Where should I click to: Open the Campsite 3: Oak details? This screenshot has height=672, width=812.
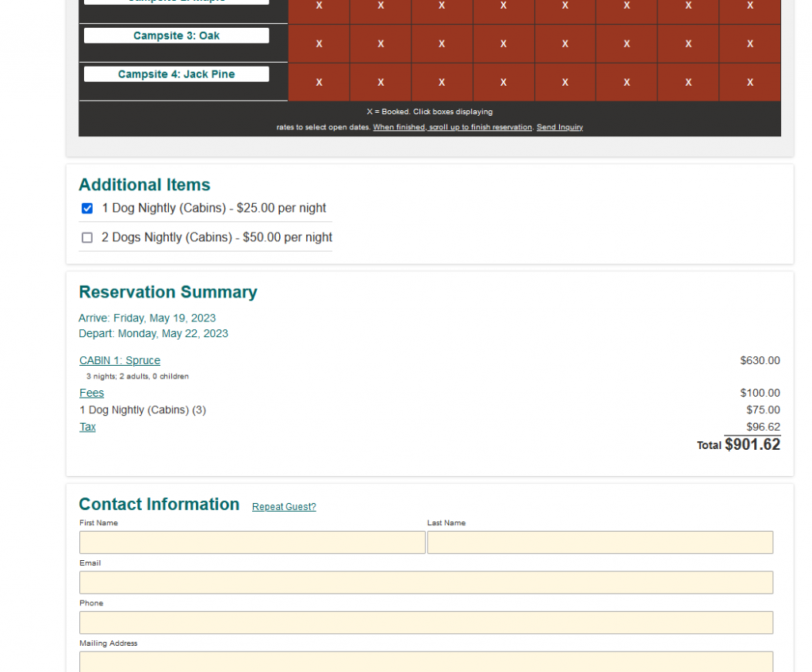[x=176, y=36]
